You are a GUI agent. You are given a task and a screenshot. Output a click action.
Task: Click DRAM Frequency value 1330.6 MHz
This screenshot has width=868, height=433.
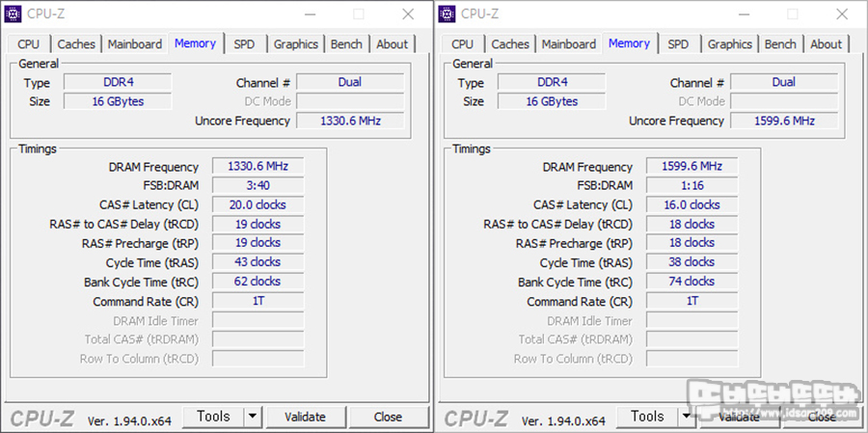pyautogui.click(x=258, y=166)
